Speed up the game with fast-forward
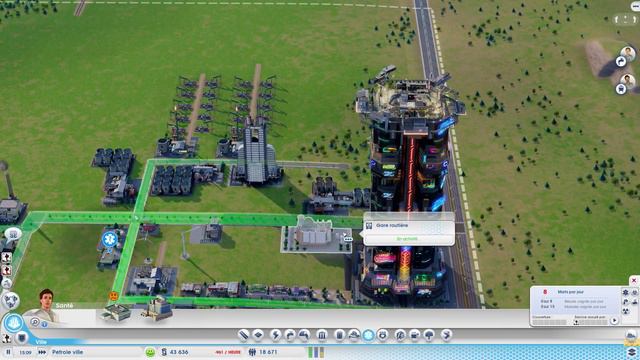This screenshot has width=640, height=360. tap(42, 352)
